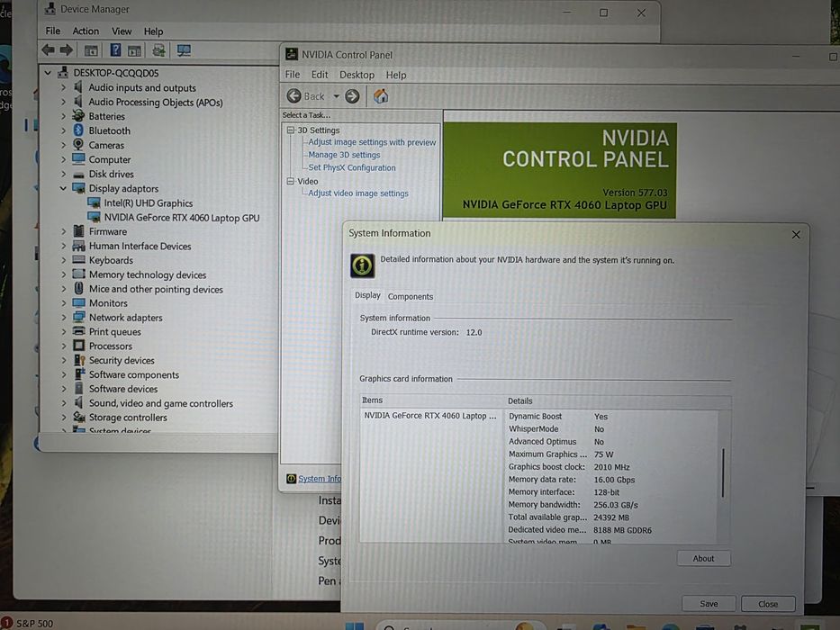
Task: Click the Device Manager title bar icon
Action: 50,9
